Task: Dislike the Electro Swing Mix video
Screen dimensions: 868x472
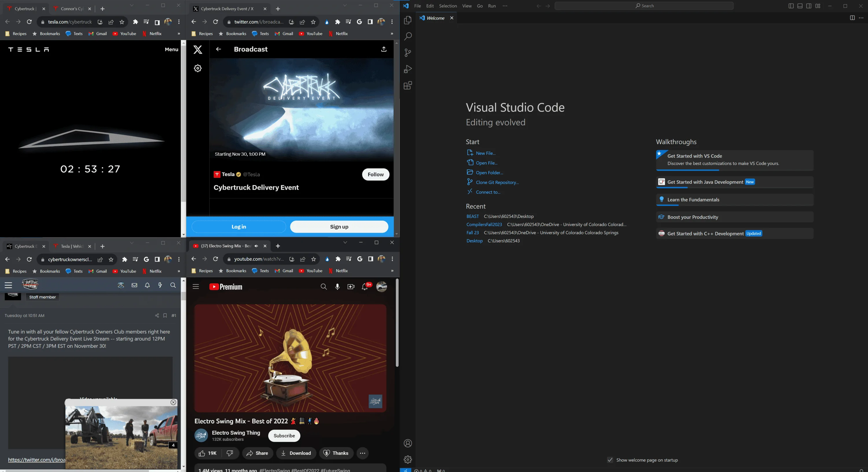Action: tap(230, 453)
